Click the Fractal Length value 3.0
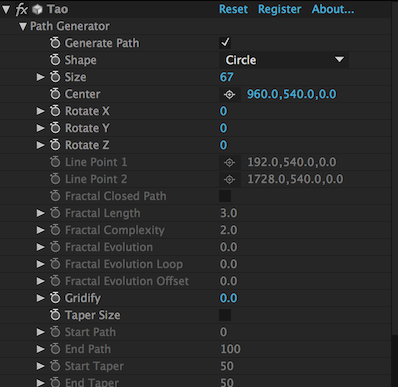This screenshot has width=398, height=387. (229, 213)
